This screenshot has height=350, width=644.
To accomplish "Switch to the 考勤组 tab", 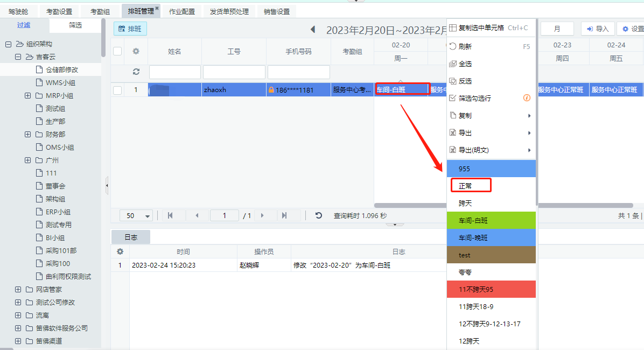I will tap(100, 11).
